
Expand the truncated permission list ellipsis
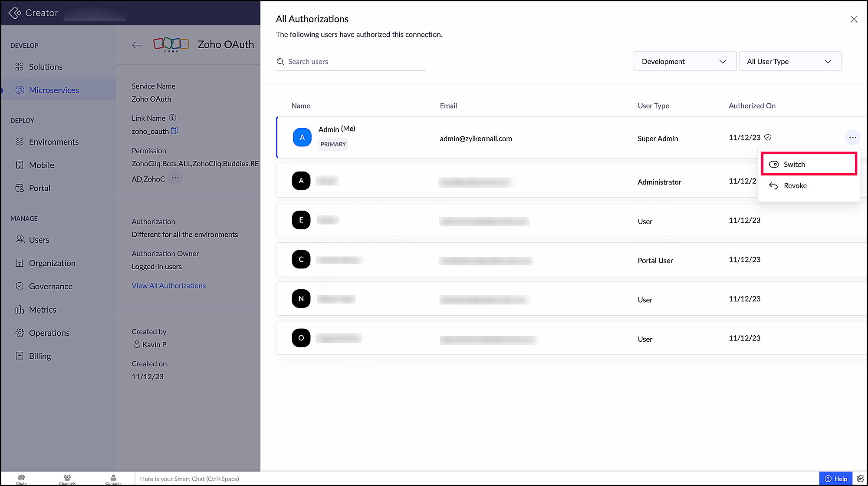(x=175, y=178)
